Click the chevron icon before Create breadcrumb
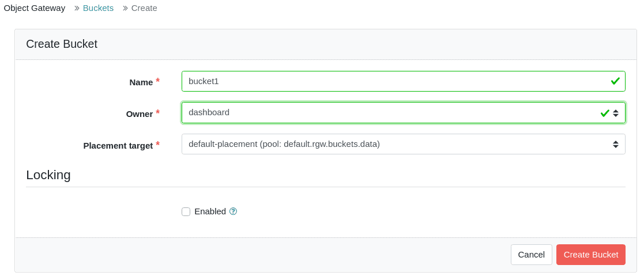Image resolution: width=644 pixels, height=280 pixels. pyautogui.click(x=125, y=8)
